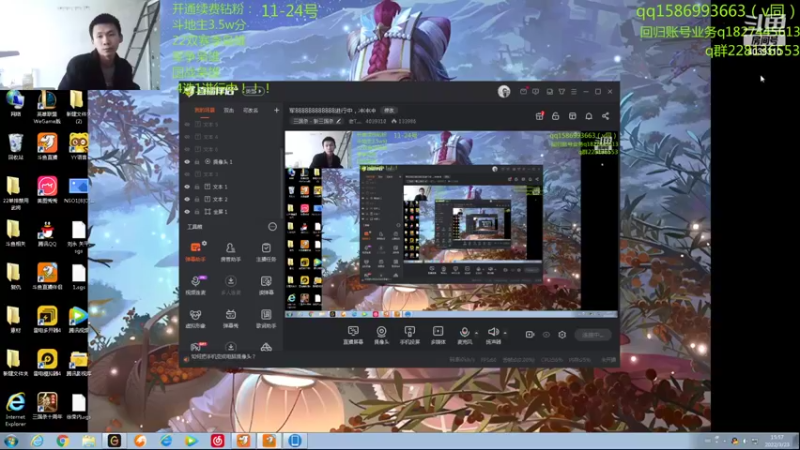
Task: Open the 房管助手 tool icon
Action: [230, 252]
